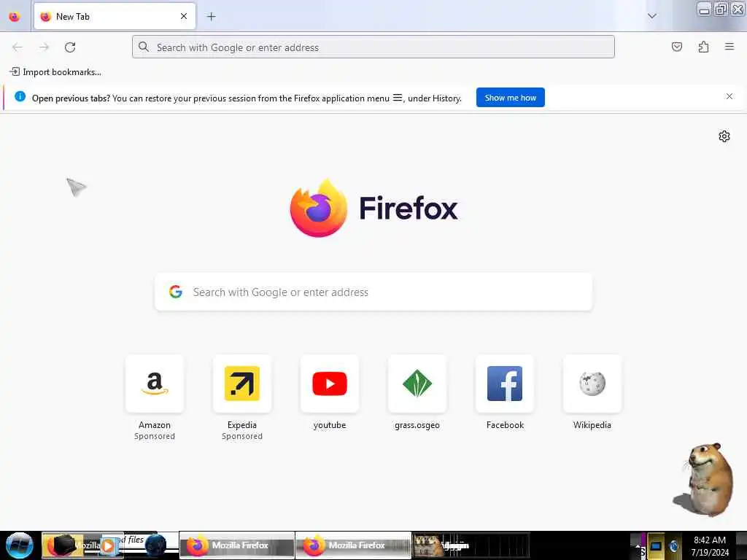747x560 pixels.
Task: Switch to second Mozilla Firefox taskbar button
Action: (x=353, y=545)
